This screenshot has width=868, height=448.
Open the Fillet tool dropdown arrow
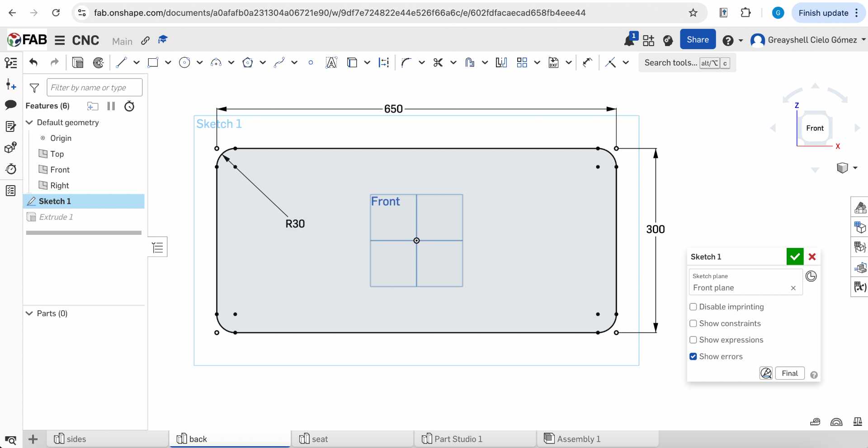(x=422, y=62)
